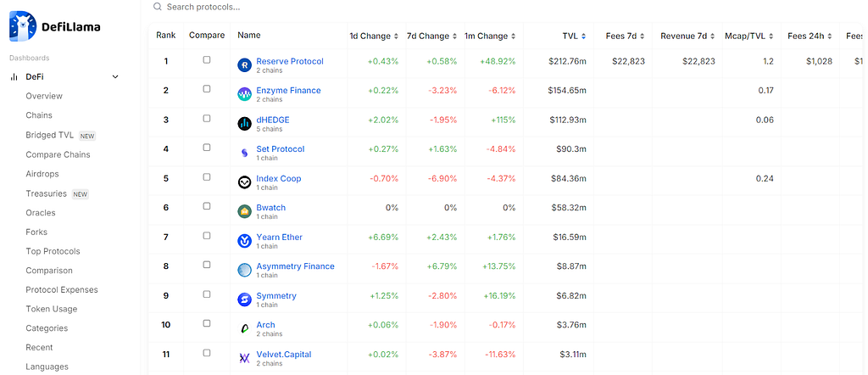The height and width of the screenshot is (375, 868).
Task: Open the Asymmetry Finance protocol link
Action: pos(295,266)
